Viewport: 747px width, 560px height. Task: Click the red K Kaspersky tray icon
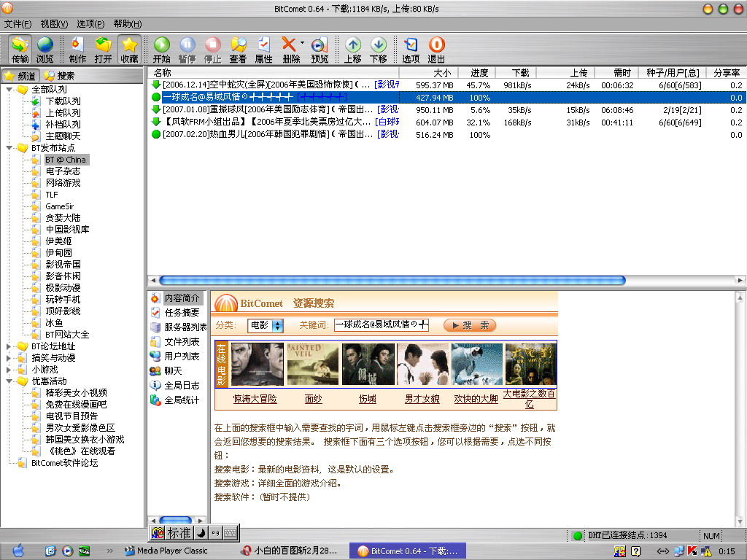(692, 551)
